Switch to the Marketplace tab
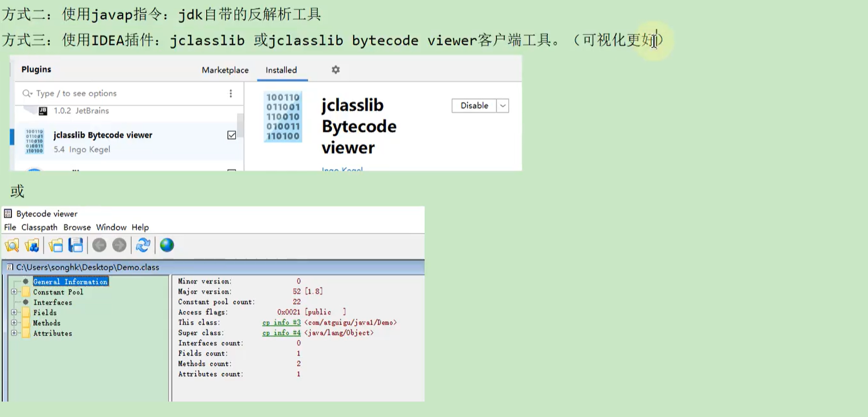 point(225,70)
